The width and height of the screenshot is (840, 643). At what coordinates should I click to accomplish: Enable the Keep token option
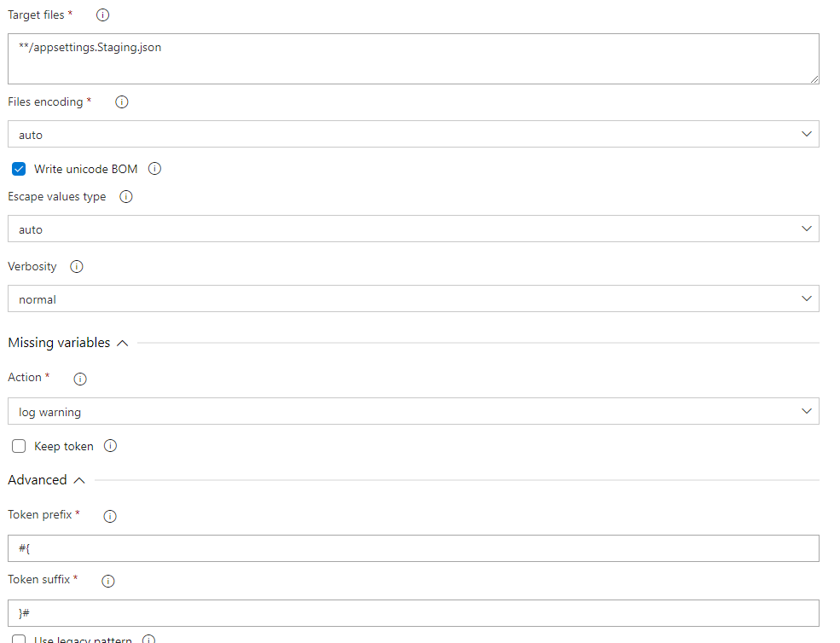(18, 445)
